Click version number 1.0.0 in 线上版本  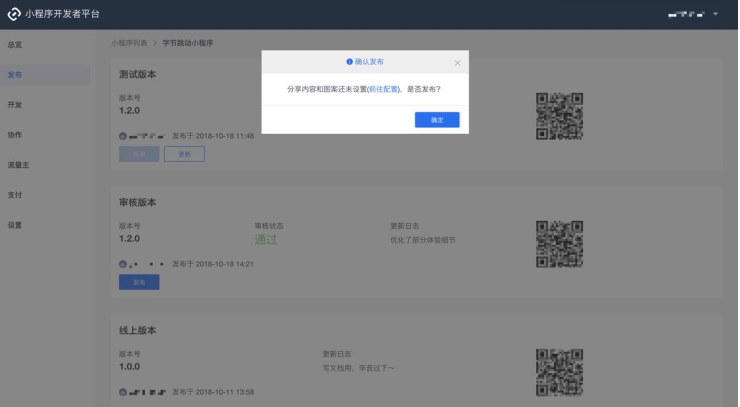click(129, 366)
